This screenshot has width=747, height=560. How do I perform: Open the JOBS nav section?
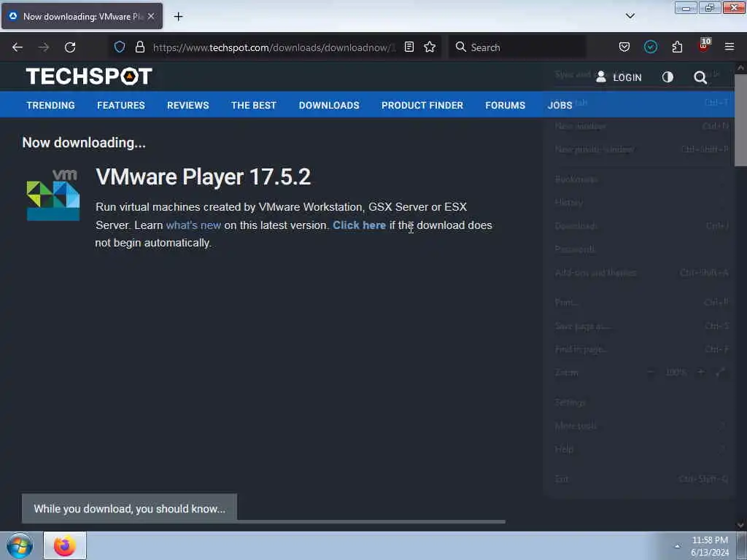560,105
